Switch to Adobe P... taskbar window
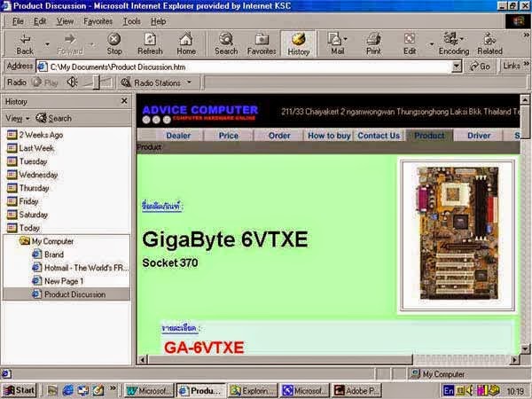Screen dimensions: 532x399 pyautogui.click(x=356, y=390)
